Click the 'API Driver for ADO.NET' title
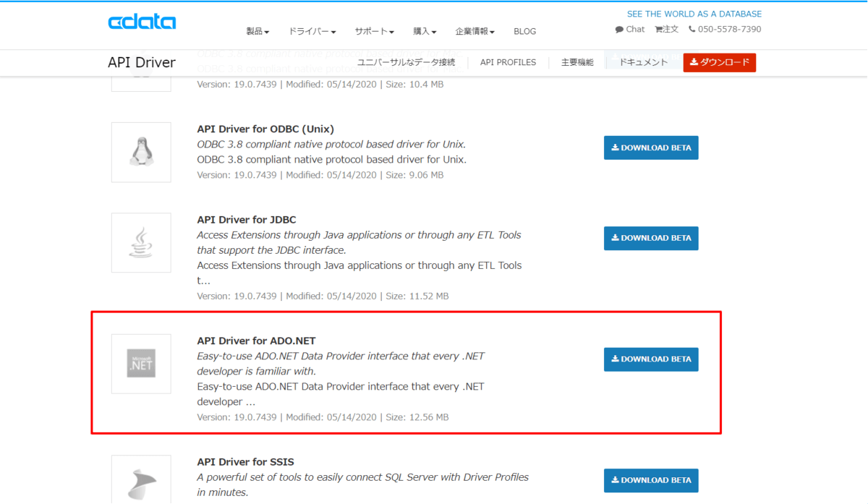Viewport: 868px width, 504px height. pyautogui.click(x=257, y=341)
